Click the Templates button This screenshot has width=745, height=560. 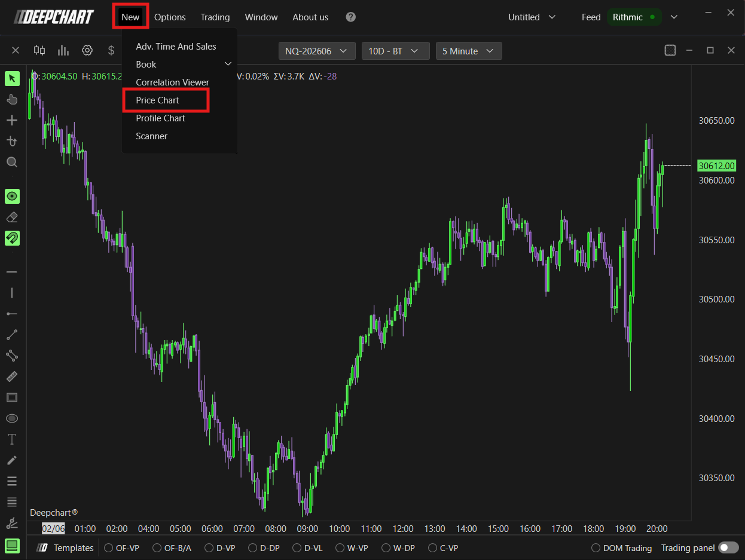65,548
